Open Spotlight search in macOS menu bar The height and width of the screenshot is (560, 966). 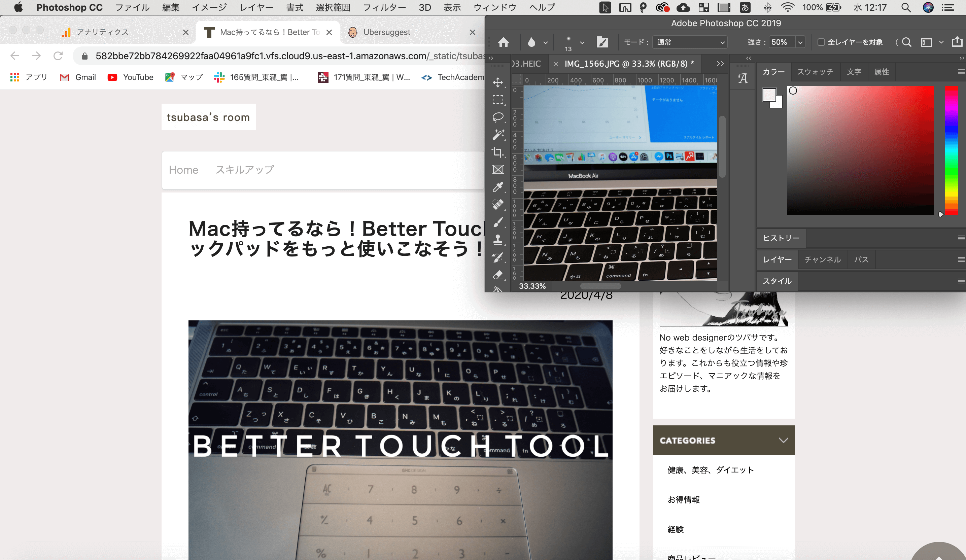906,8
